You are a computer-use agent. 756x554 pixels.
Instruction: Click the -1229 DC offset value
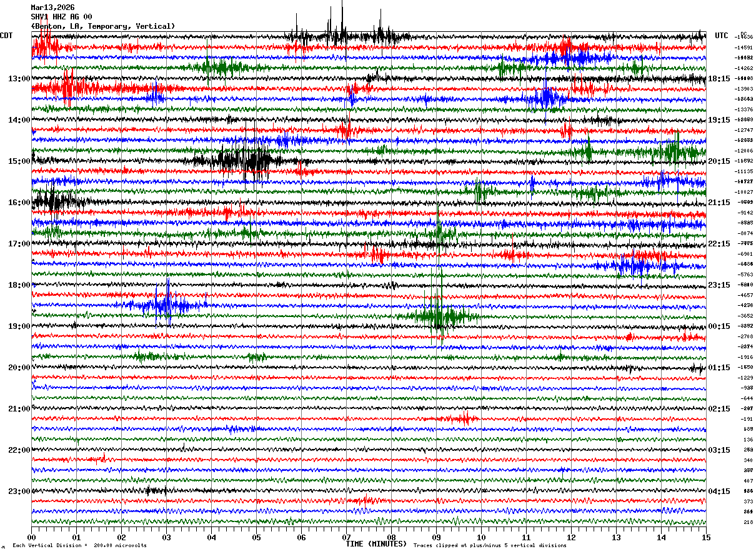pos(745,378)
